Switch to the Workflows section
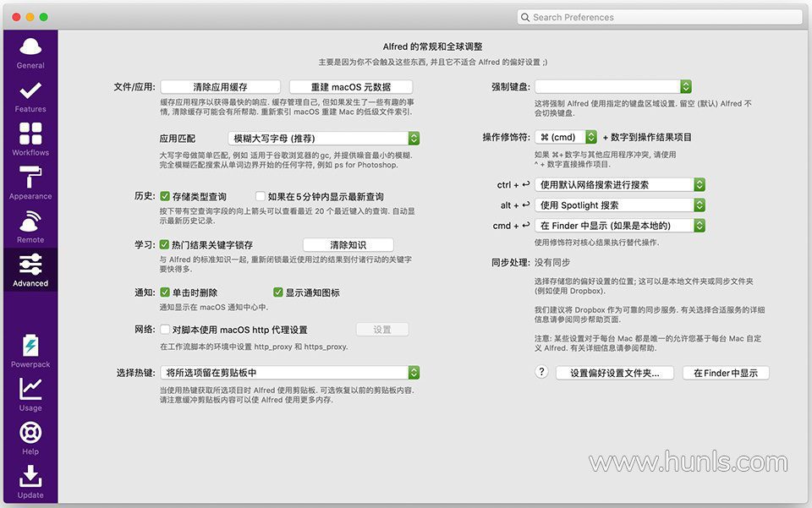Viewport: 812px width, 508px height. [x=30, y=139]
